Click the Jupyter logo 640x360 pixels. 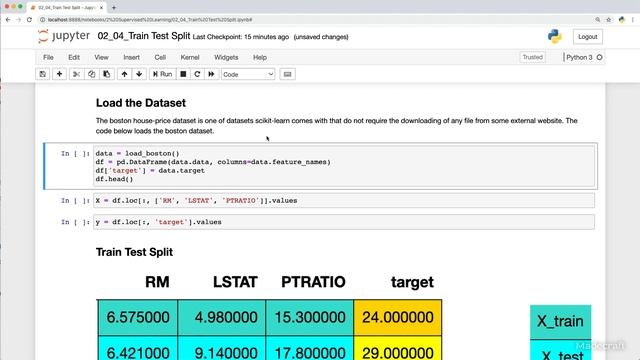tap(64, 36)
